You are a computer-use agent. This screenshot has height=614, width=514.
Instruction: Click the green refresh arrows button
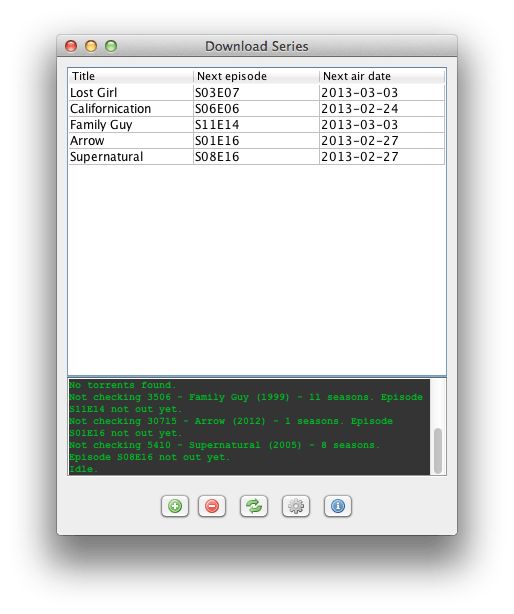tap(254, 506)
